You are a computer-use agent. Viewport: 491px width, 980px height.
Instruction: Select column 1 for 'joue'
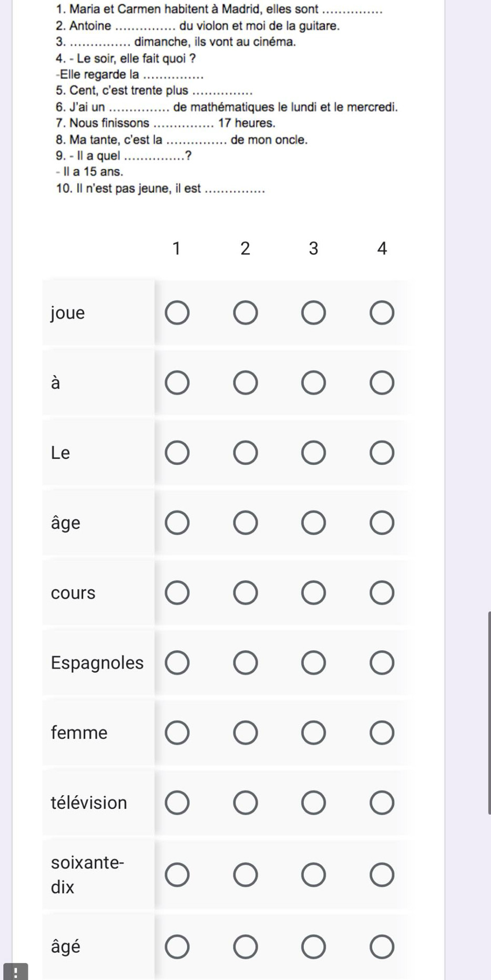click(x=177, y=313)
